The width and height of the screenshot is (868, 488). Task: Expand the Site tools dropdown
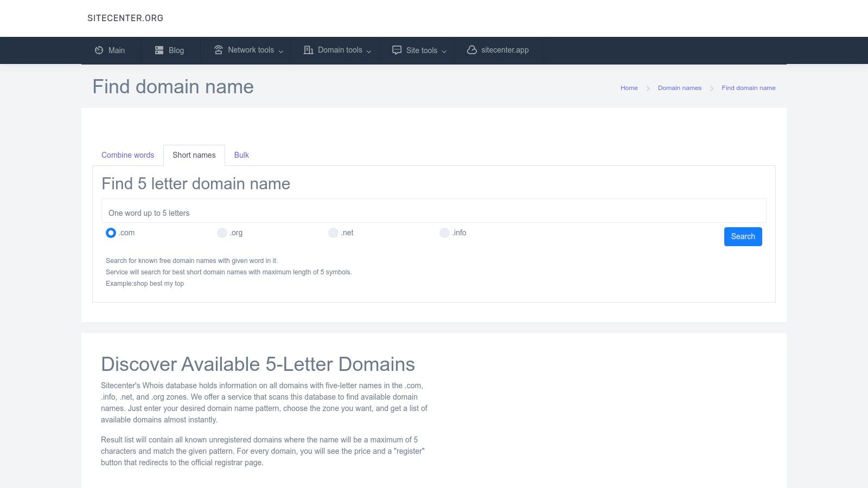coord(422,50)
